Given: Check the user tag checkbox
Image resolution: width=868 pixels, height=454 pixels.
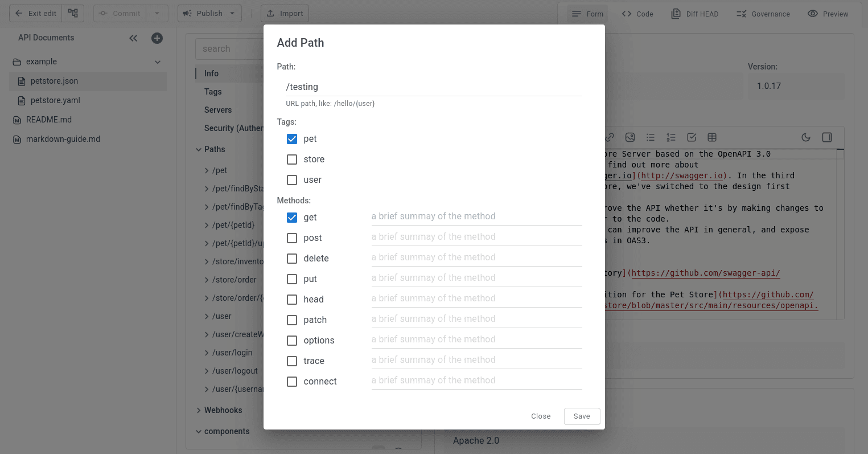Looking at the screenshot, I should coord(292,180).
